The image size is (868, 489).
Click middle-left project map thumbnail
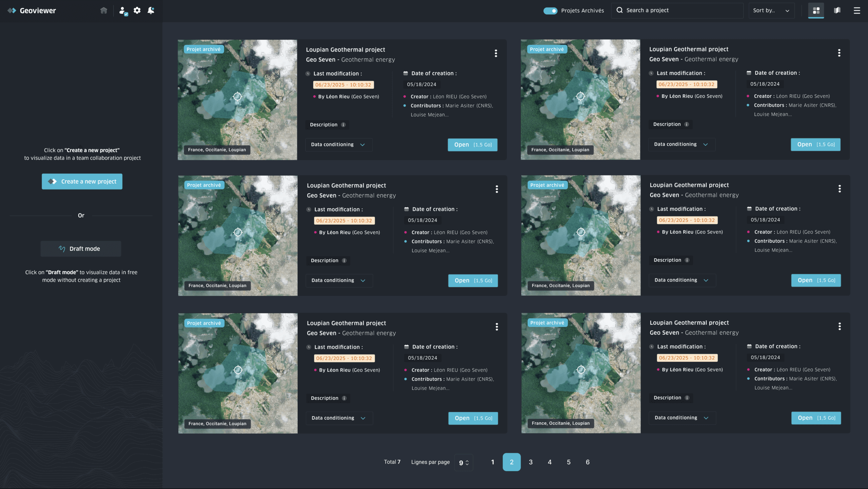coord(238,236)
